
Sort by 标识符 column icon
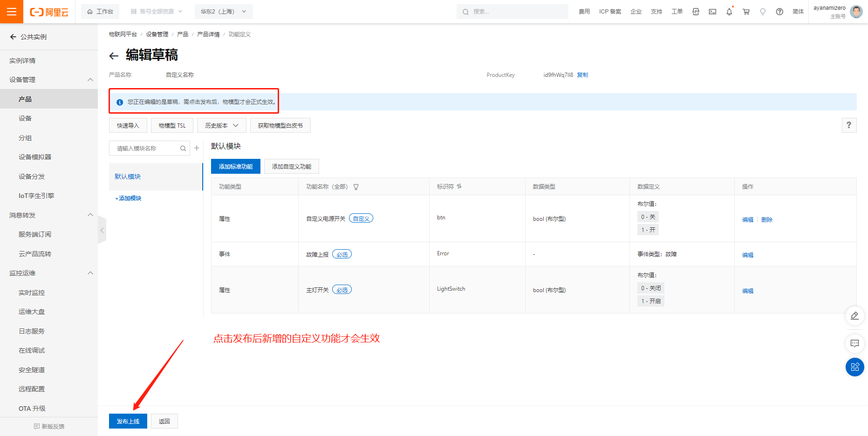pos(459,186)
